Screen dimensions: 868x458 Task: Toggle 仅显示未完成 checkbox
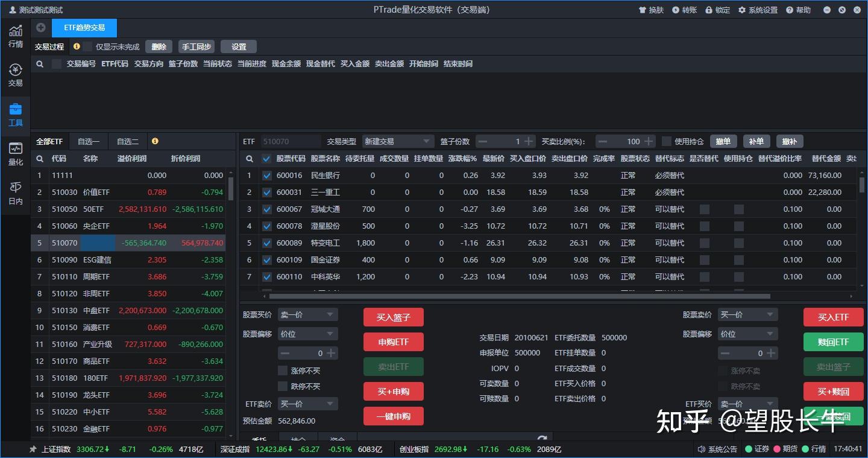point(88,46)
